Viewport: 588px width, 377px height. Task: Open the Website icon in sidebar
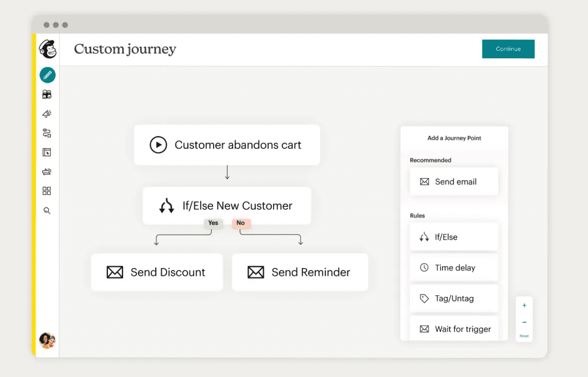pyautogui.click(x=47, y=152)
